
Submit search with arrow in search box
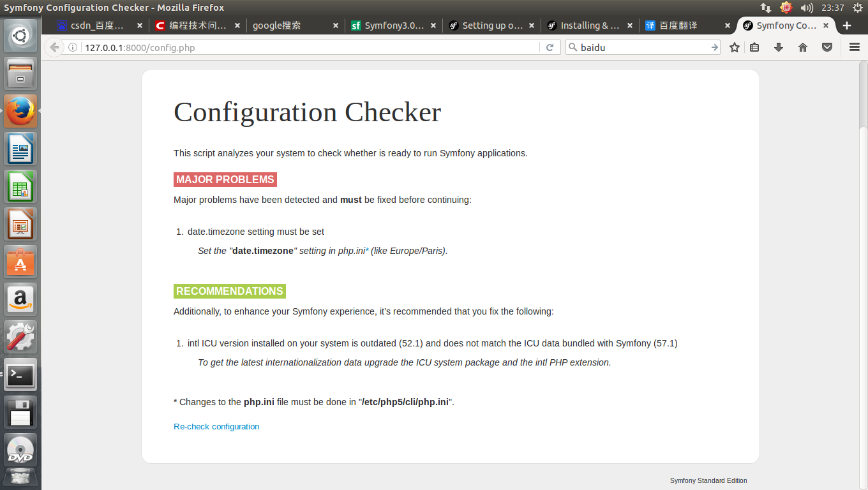pyautogui.click(x=714, y=47)
